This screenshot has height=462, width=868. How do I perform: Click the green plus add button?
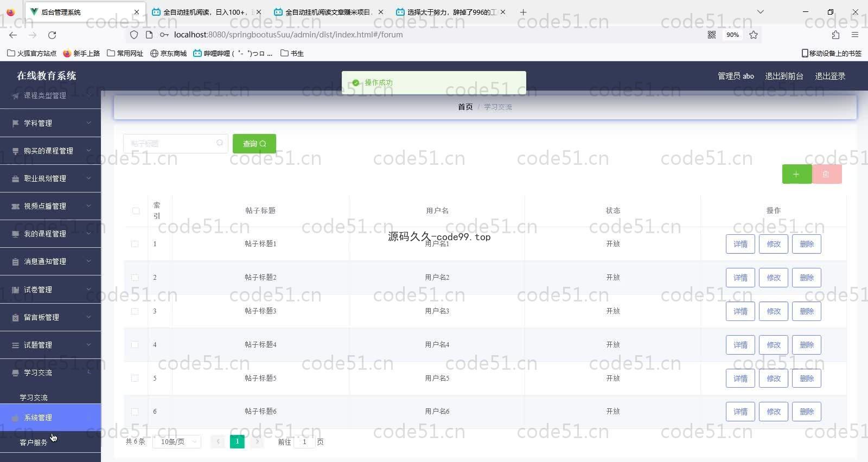pos(796,174)
